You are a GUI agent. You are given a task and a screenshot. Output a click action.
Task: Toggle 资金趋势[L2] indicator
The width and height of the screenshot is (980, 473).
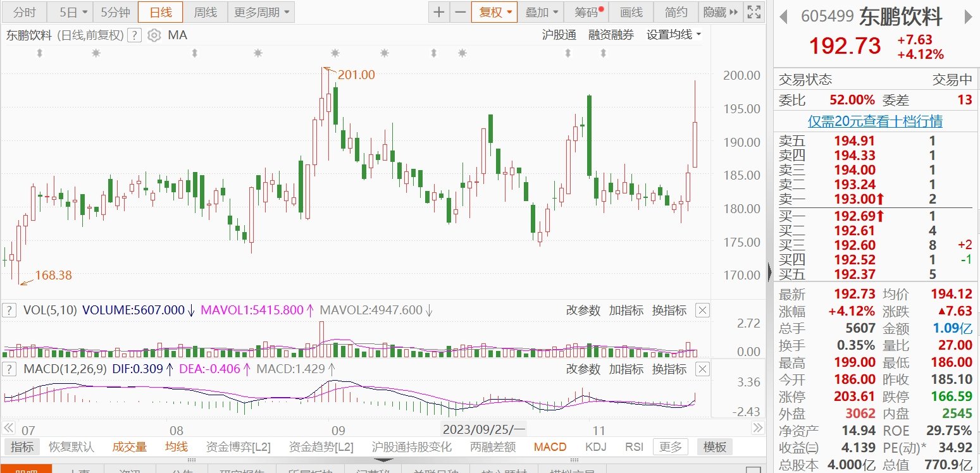click(x=321, y=447)
